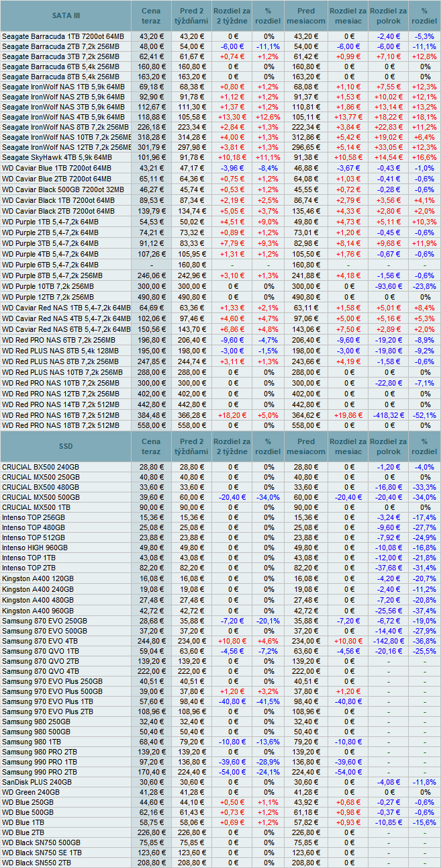Image resolution: width=441 pixels, height=868 pixels.
Task: Click row WD Caviar Red NAS 1TB 5,4-7,2k 64MB
Action: coord(220,308)
